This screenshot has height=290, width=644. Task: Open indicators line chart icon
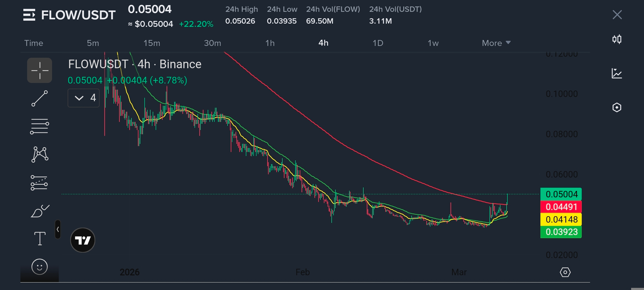point(617,73)
